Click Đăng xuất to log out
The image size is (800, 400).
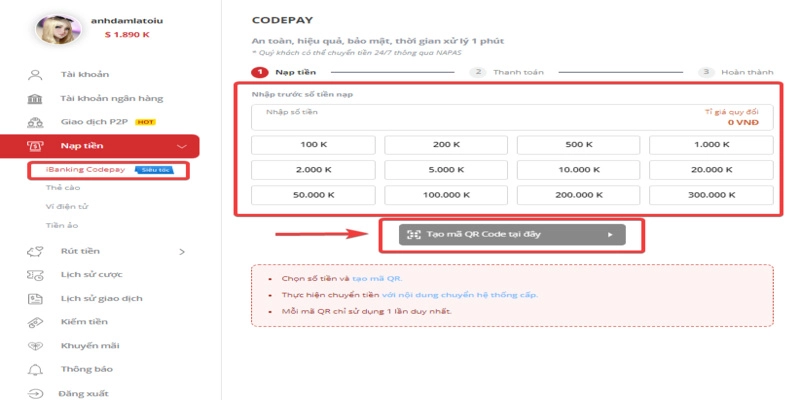coord(85,393)
